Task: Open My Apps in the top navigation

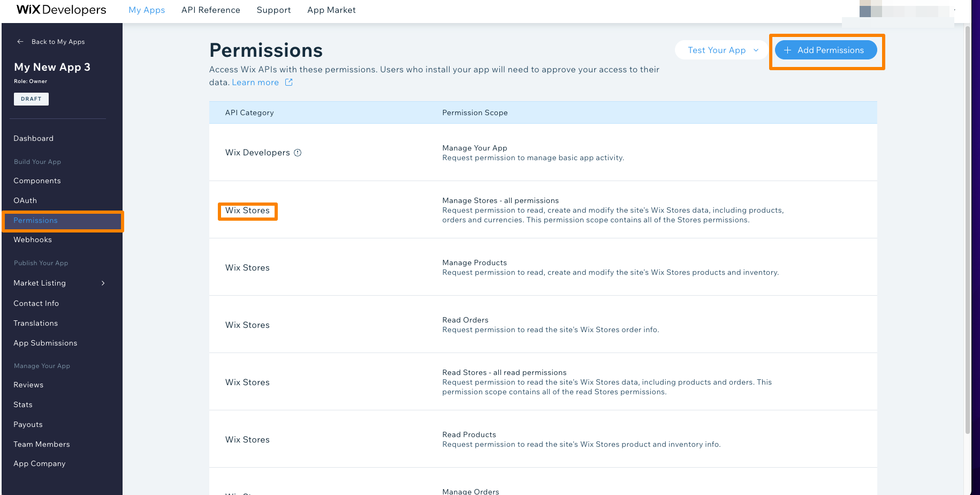Action: 147,10
